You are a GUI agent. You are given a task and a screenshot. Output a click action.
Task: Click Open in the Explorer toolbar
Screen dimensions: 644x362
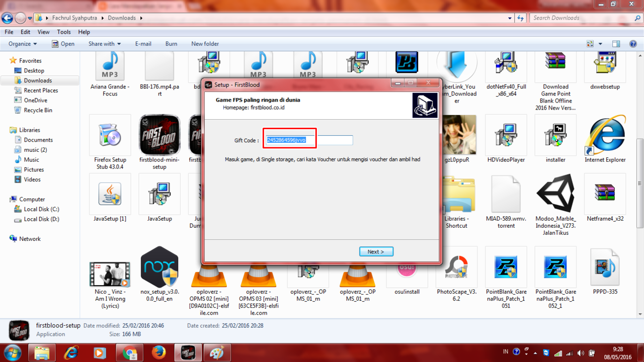pyautogui.click(x=63, y=44)
